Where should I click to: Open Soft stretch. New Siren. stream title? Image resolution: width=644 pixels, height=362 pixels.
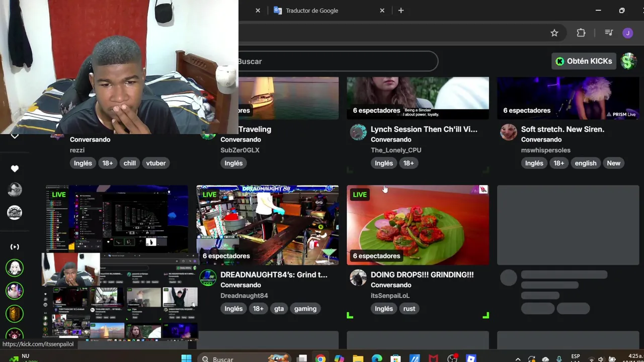[x=562, y=129]
